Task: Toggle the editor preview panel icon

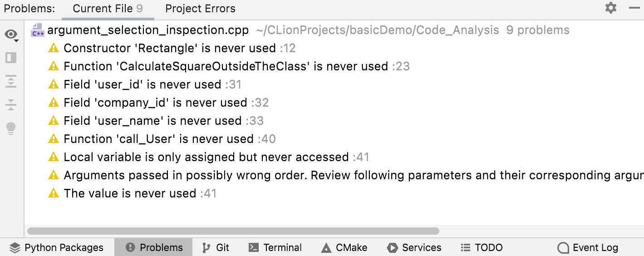Action: click(x=11, y=58)
